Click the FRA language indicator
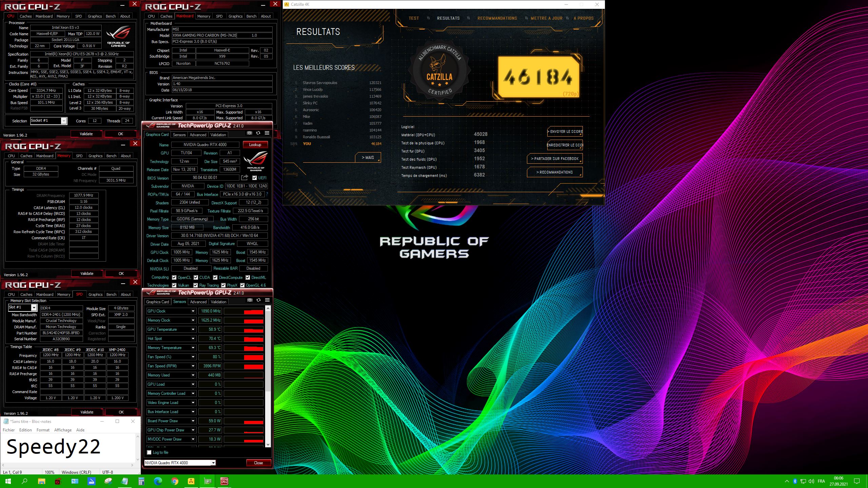 821,481
